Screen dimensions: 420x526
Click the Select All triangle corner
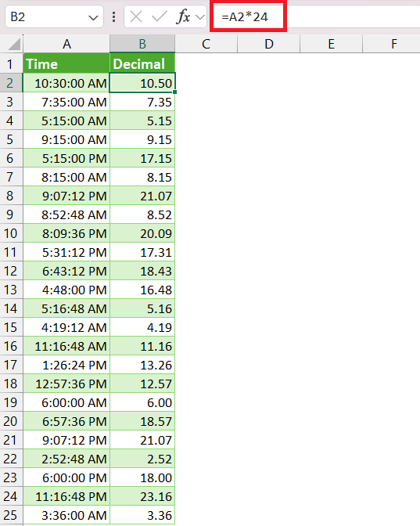[x=14, y=44]
